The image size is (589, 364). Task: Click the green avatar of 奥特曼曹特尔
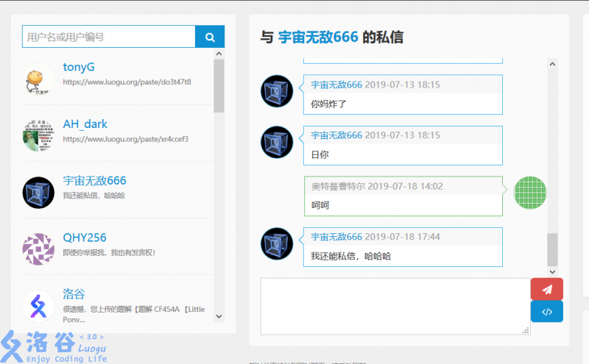pyautogui.click(x=529, y=193)
